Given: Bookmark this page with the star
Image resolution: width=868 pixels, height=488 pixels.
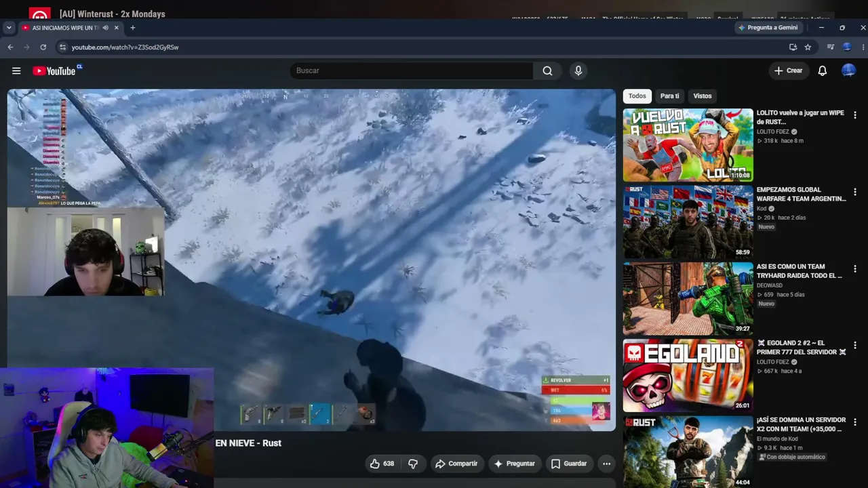Looking at the screenshot, I should (808, 47).
